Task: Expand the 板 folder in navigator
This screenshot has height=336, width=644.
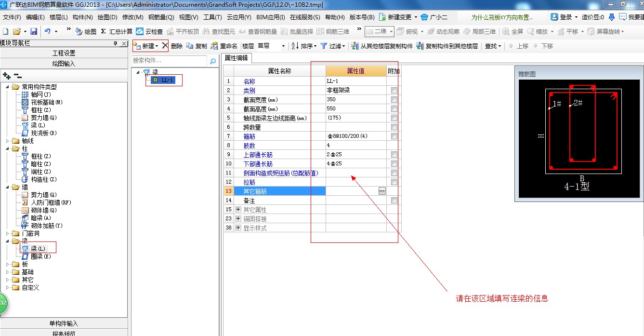Action: (x=8, y=264)
